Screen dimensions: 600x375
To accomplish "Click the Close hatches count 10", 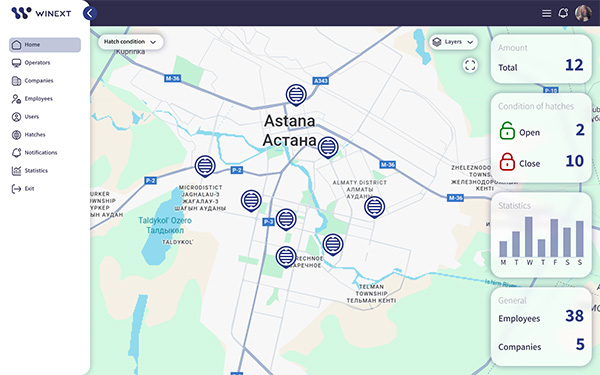I will tap(575, 161).
